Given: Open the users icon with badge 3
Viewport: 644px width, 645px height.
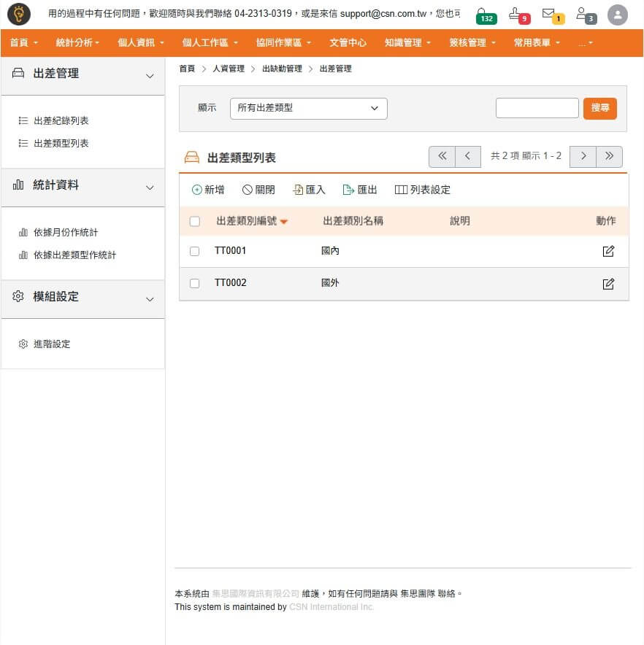Looking at the screenshot, I should (583, 14).
